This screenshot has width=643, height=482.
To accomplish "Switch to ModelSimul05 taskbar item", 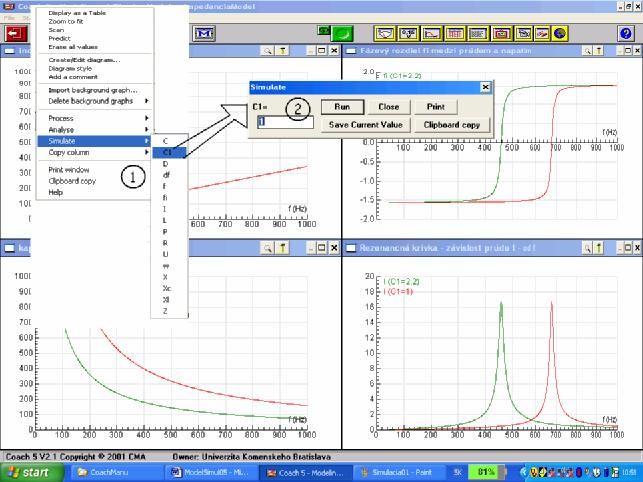I will [x=212, y=473].
